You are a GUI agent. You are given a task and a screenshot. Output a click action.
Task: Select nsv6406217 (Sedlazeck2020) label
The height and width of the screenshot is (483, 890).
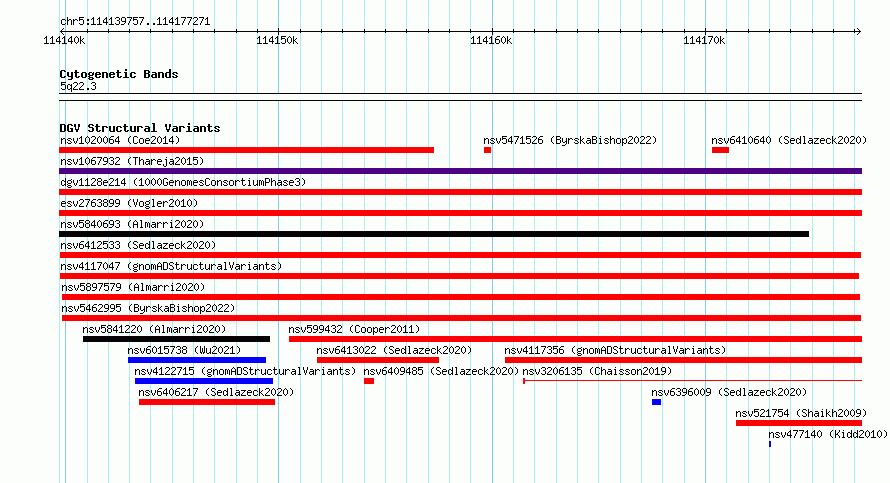coord(216,392)
